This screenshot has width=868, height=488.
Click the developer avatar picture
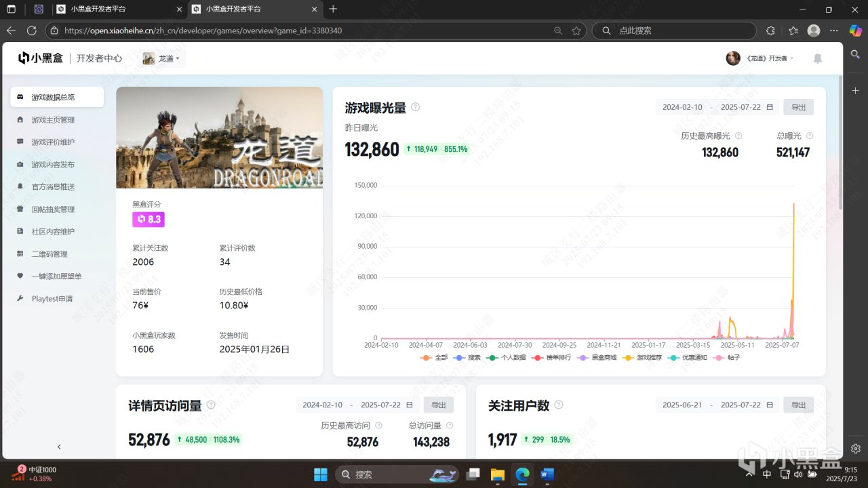(733, 58)
